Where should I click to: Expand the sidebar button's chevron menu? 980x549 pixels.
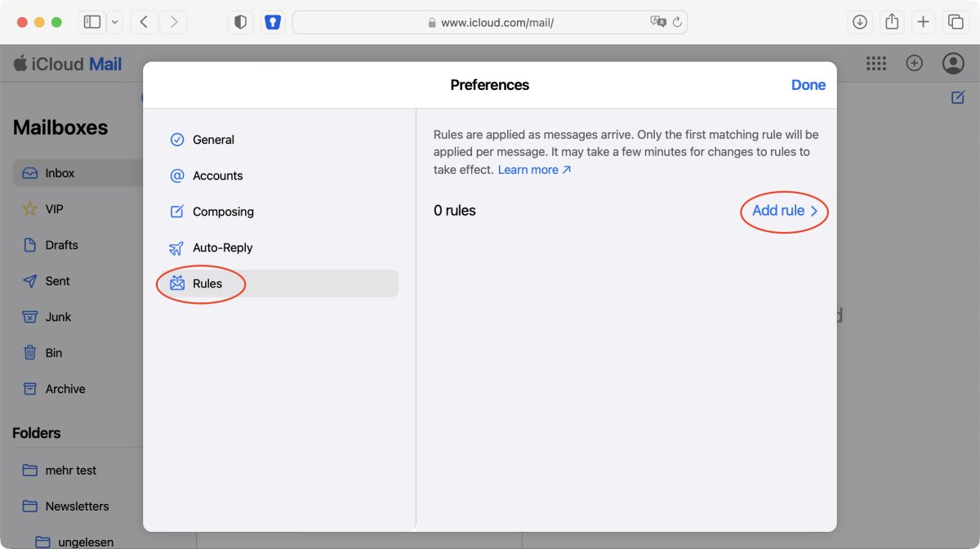(116, 22)
